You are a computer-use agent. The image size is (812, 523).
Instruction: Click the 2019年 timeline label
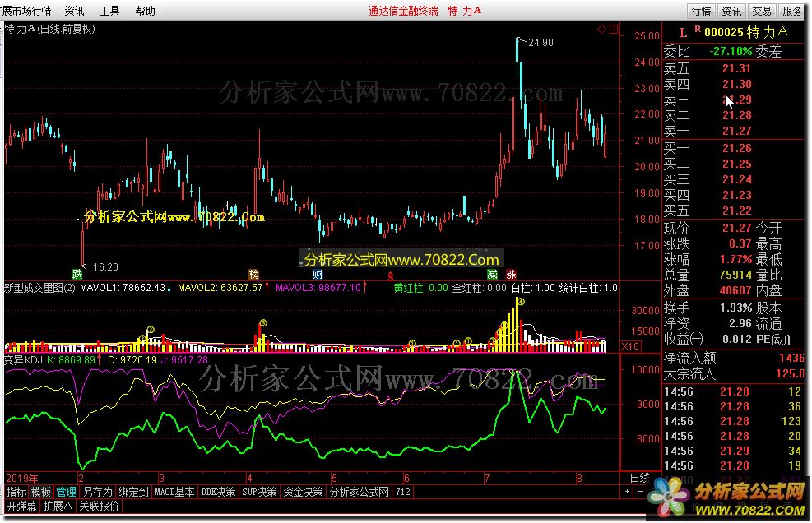(x=21, y=478)
